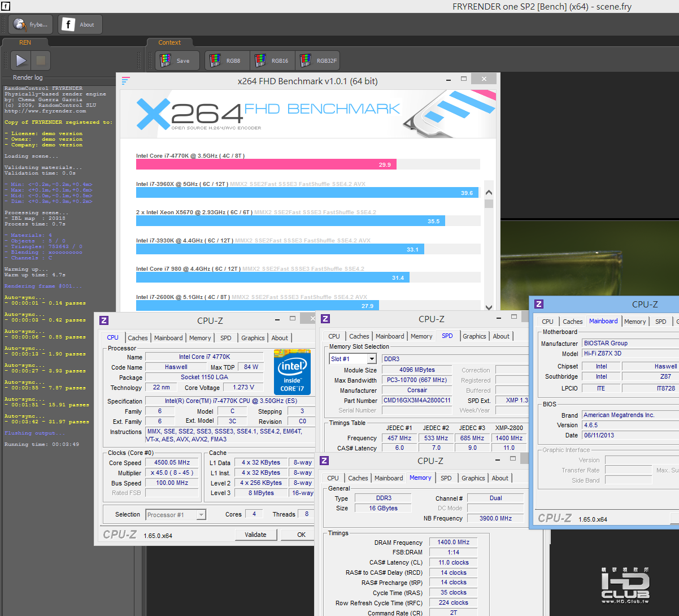Click the DRAM Frequency value "1400.0 MHz"
This screenshot has width=679, height=616.
453,542
